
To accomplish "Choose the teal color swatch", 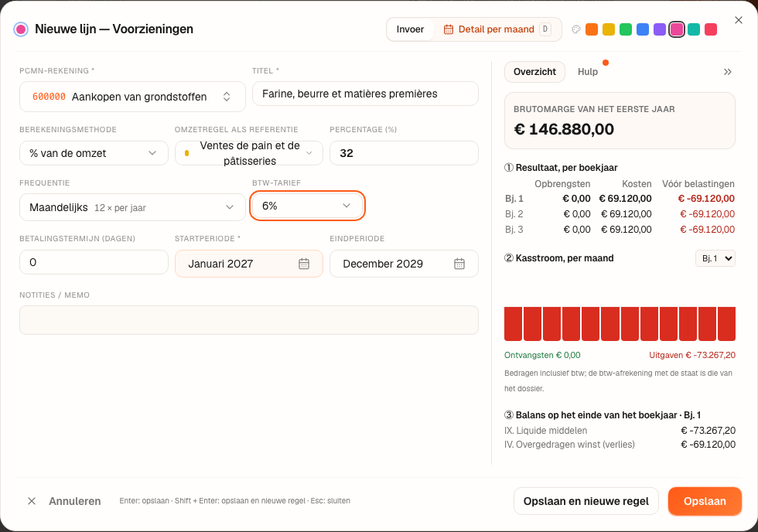I will pyautogui.click(x=694, y=29).
